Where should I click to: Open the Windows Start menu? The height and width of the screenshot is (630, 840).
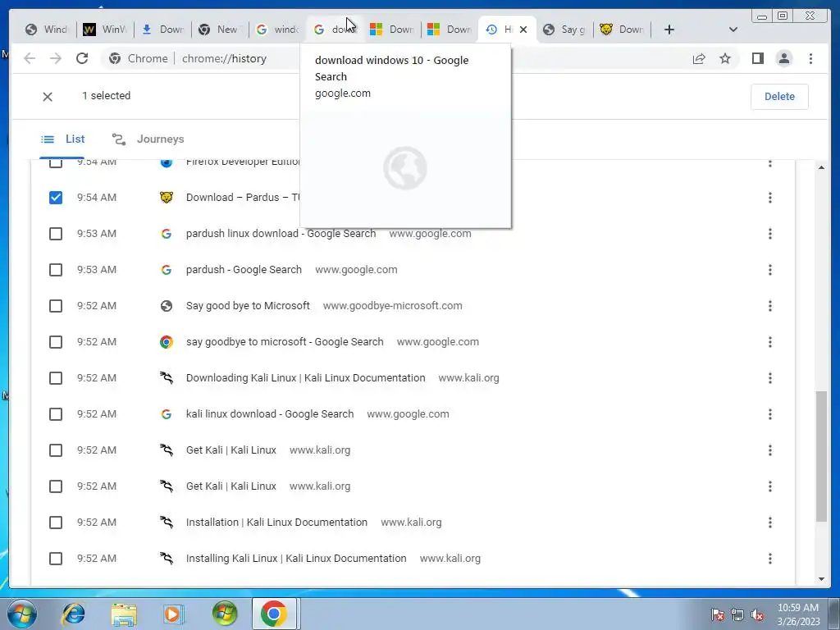22,614
